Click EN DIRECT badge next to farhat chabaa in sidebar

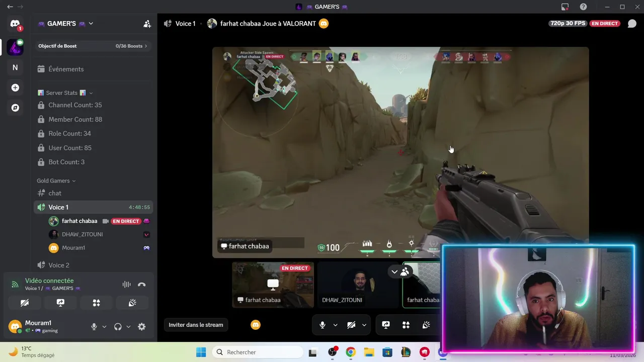pos(126,221)
